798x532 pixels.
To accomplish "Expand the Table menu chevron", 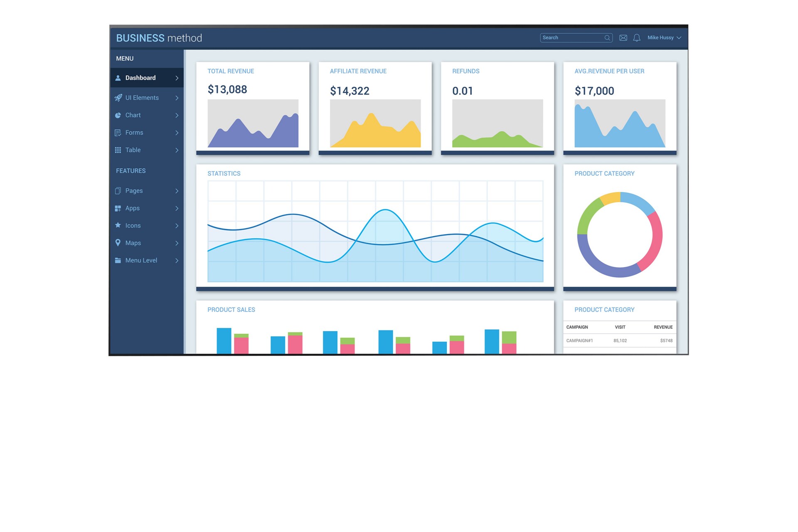I will pos(177,150).
